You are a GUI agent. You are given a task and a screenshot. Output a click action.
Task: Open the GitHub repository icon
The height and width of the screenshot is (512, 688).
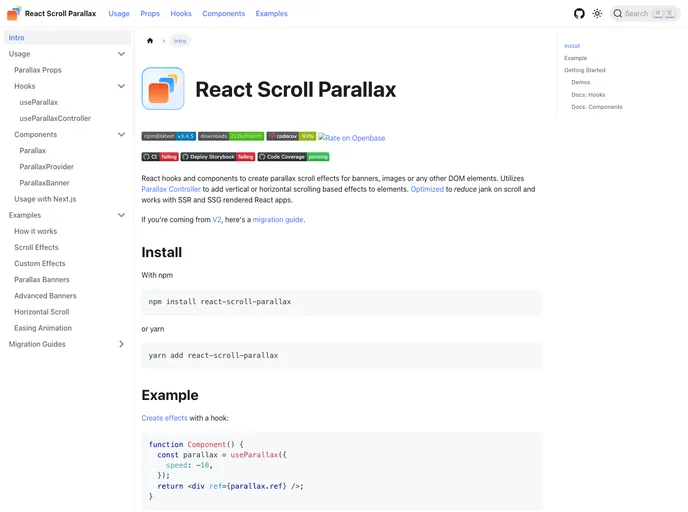(x=579, y=14)
